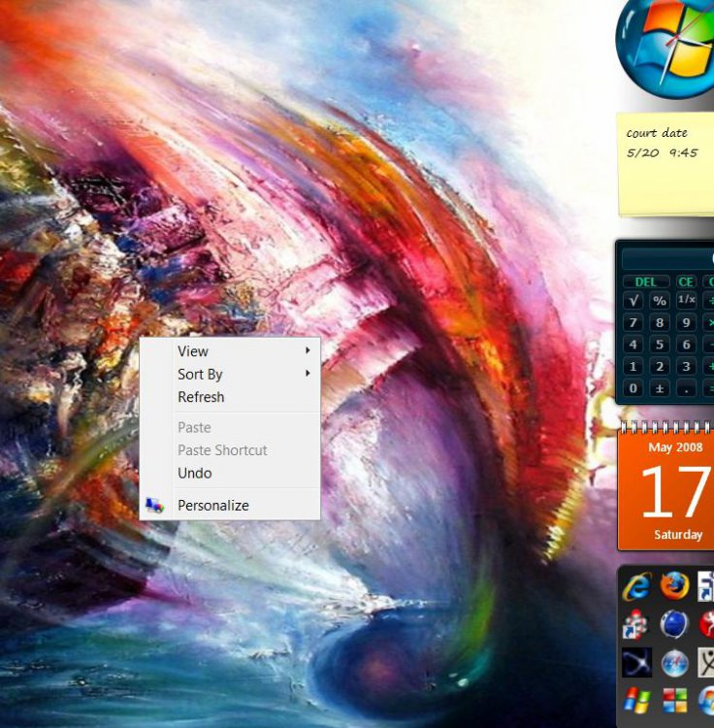Click Saturday label on calendar gadget

678,535
